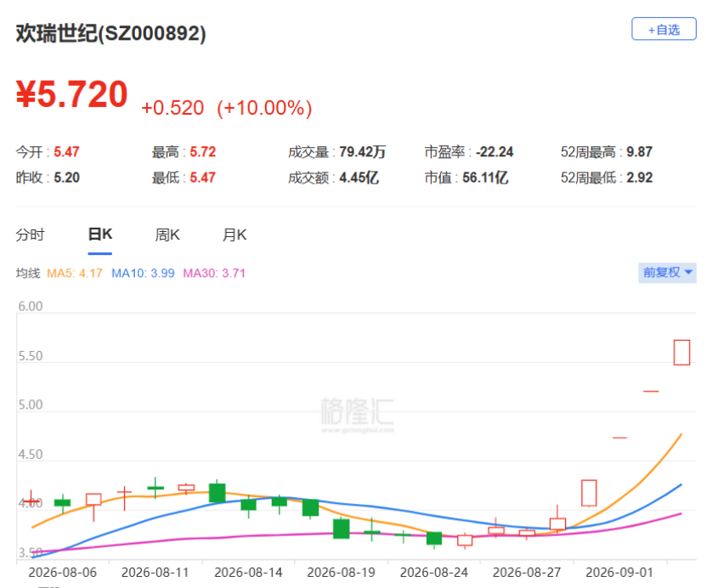Viewport: 706px width, 588px height.
Task: Click the y-axis label 5.00
Action: (31, 404)
